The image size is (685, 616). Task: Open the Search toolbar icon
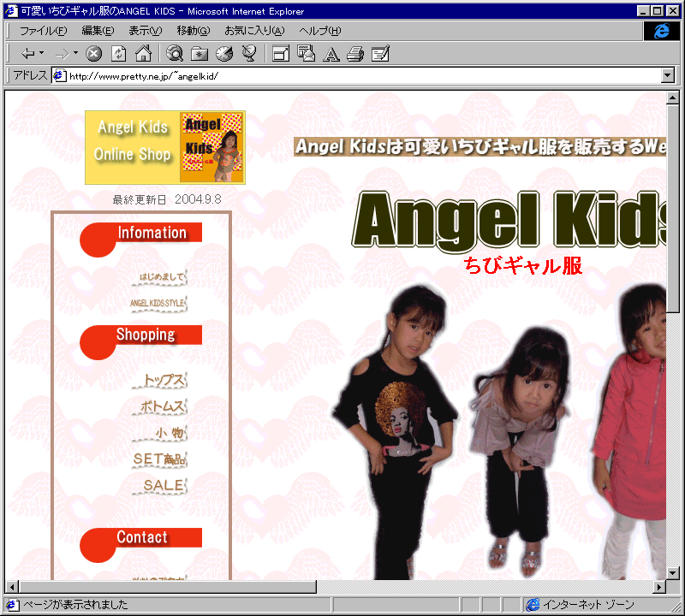175,54
